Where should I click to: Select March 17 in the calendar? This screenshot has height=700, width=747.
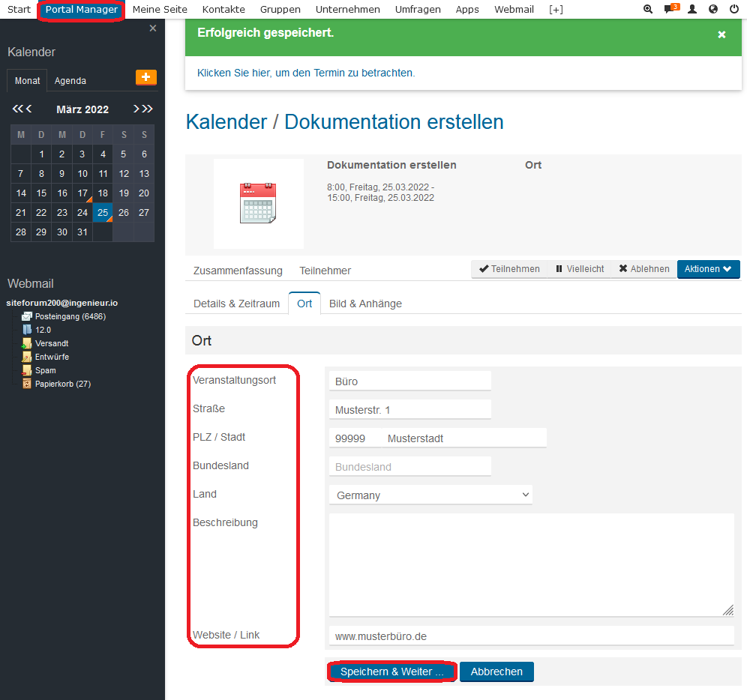click(82, 193)
